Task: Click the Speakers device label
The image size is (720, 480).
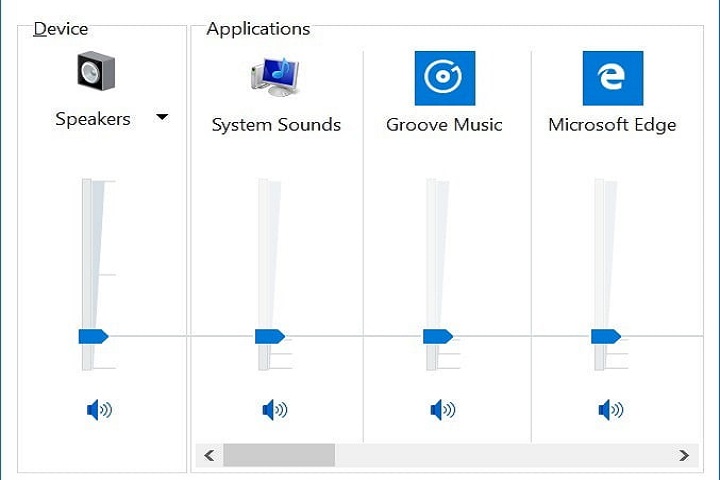Action: (x=93, y=119)
